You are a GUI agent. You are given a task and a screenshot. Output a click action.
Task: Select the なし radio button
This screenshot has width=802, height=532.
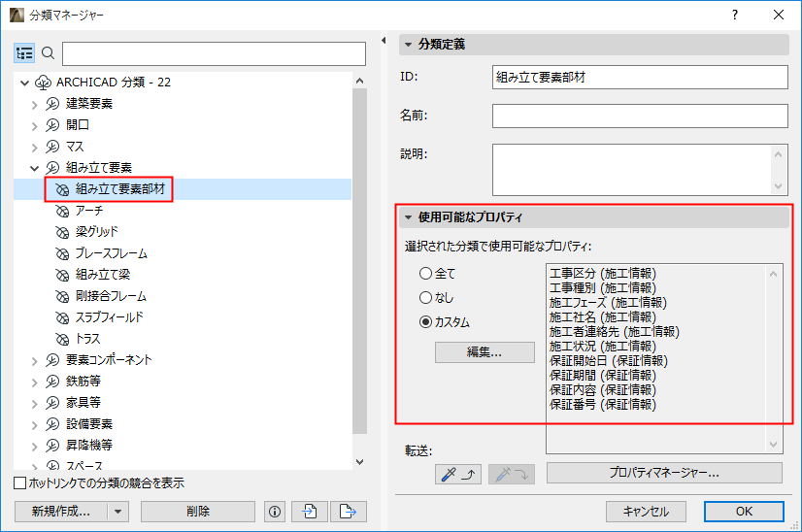point(425,297)
